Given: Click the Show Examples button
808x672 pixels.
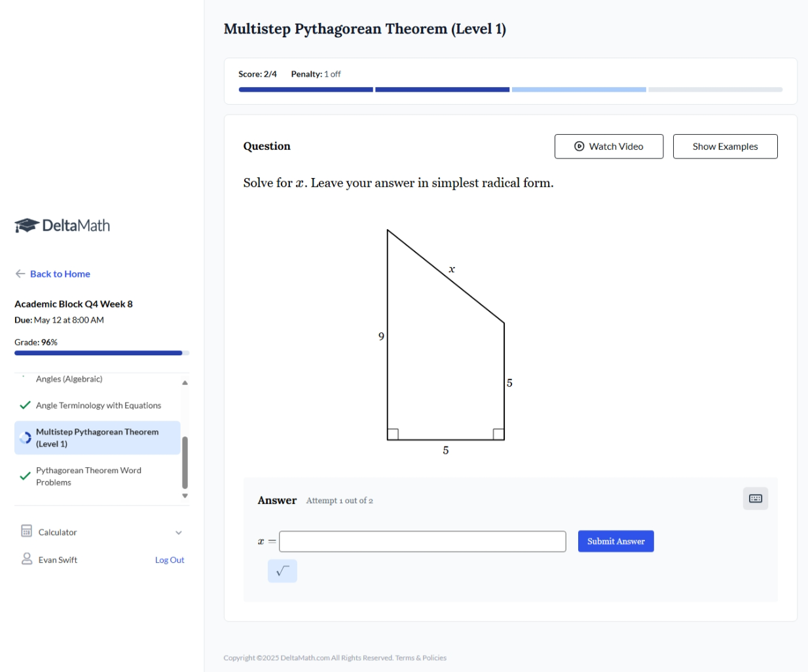Looking at the screenshot, I should pos(725,147).
